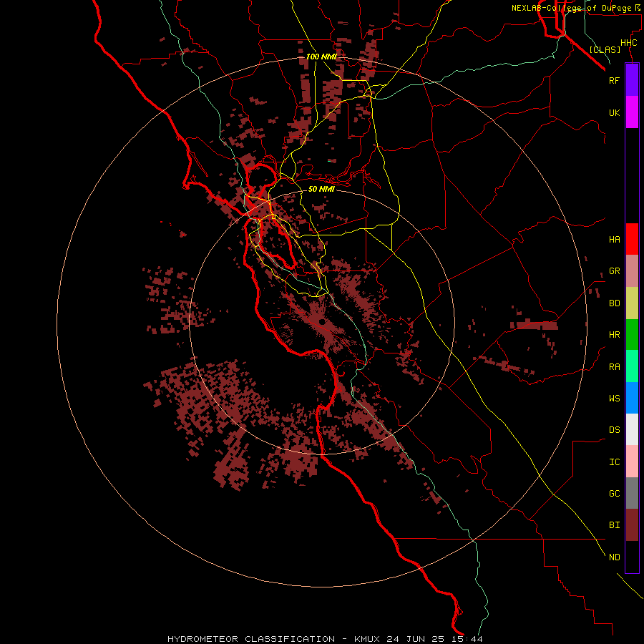Select the 'BD' legend label

coord(614,303)
